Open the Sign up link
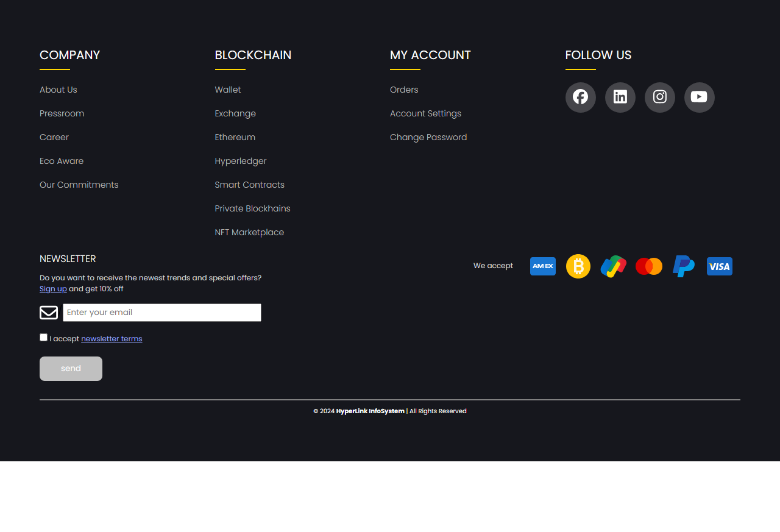Screen dimensions: 780x532 click(53, 289)
